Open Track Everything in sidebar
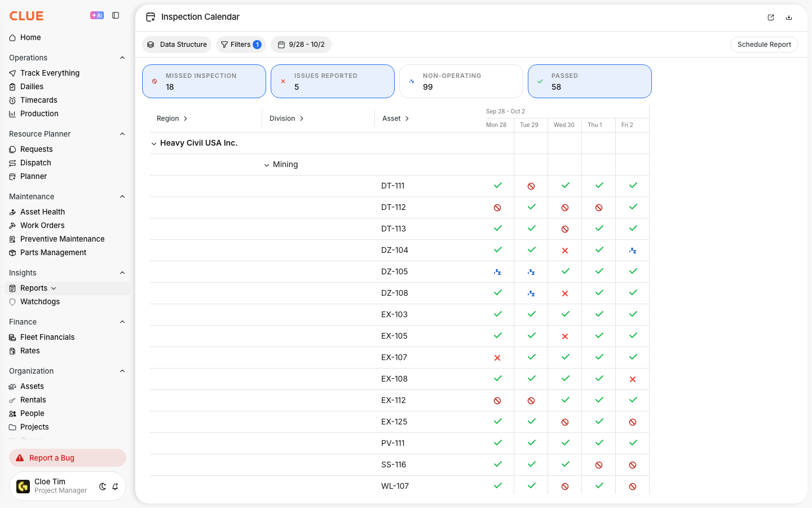Image resolution: width=812 pixels, height=508 pixels. click(50, 73)
